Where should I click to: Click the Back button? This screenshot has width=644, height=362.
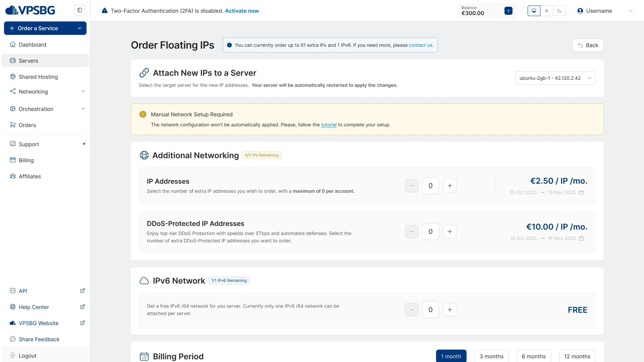588,45
